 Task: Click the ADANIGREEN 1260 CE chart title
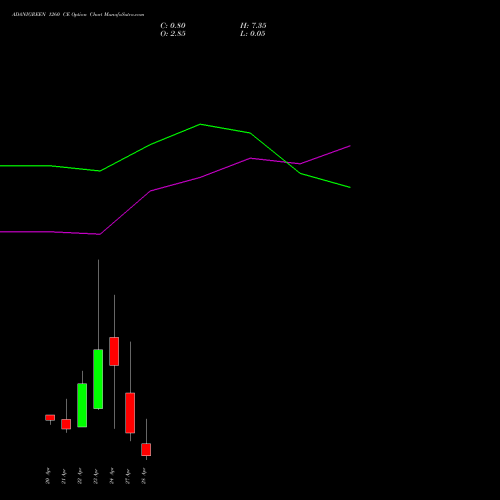[78, 15]
